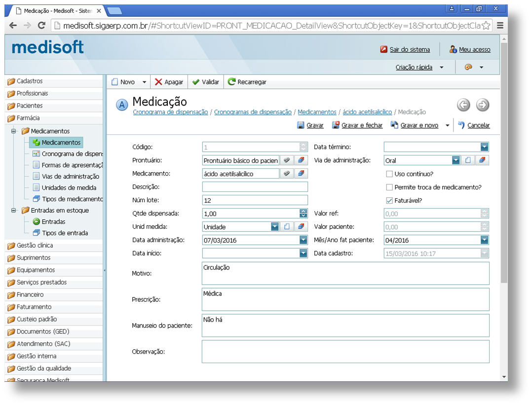532x406 pixels.
Task: Clear the Prontuário field with eraser icon
Action: click(301, 160)
